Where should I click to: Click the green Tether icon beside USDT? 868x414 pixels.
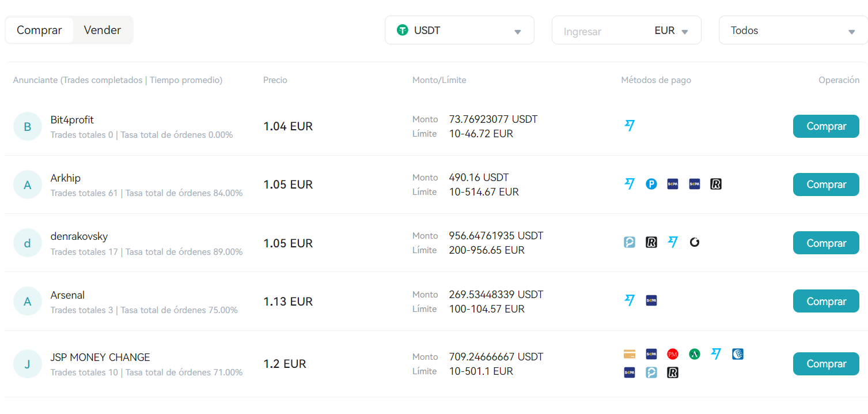pos(403,30)
